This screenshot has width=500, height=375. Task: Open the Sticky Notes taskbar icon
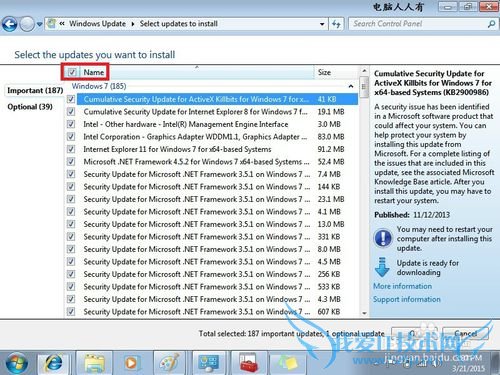click(287, 363)
